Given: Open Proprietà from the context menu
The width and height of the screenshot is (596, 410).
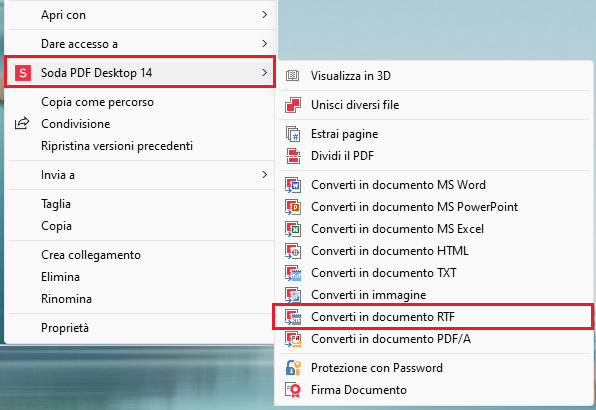Looking at the screenshot, I should (x=141, y=328).
